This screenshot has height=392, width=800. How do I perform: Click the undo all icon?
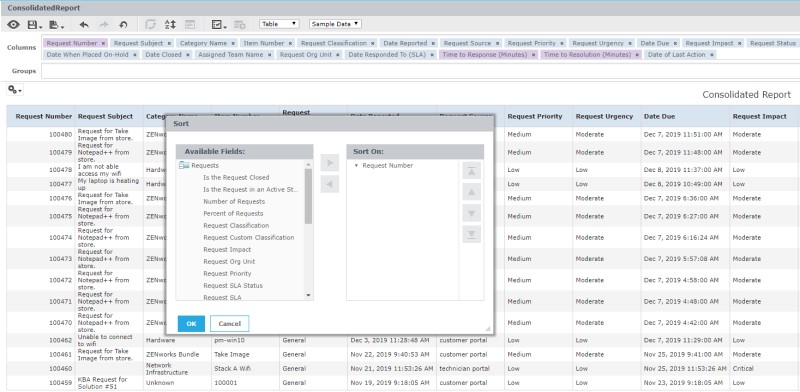pyautogui.click(x=123, y=24)
